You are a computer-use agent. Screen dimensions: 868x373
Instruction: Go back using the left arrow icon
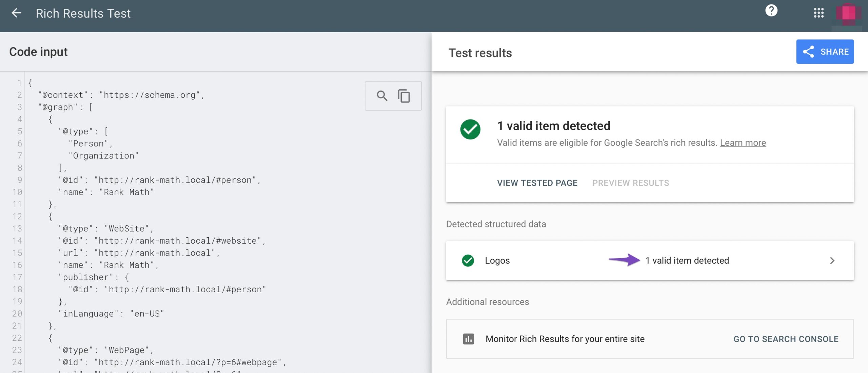16,13
